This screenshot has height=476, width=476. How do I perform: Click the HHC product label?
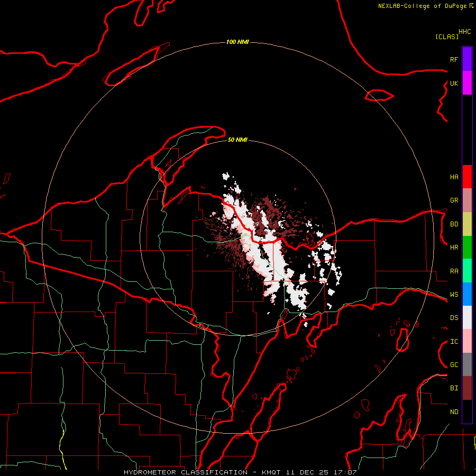tap(465, 32)
